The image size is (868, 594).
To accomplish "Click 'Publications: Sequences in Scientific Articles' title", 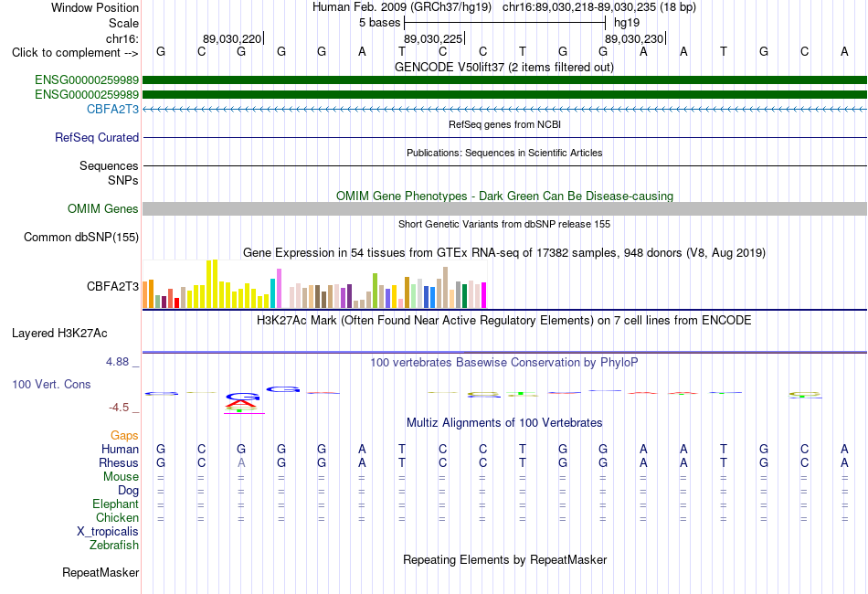I will [x=504, y=153].
